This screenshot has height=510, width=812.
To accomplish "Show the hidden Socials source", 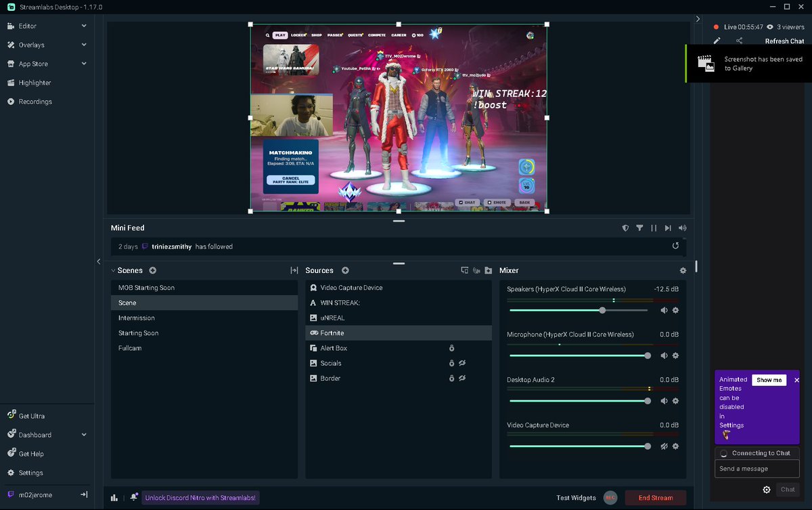I will point(462,363).
